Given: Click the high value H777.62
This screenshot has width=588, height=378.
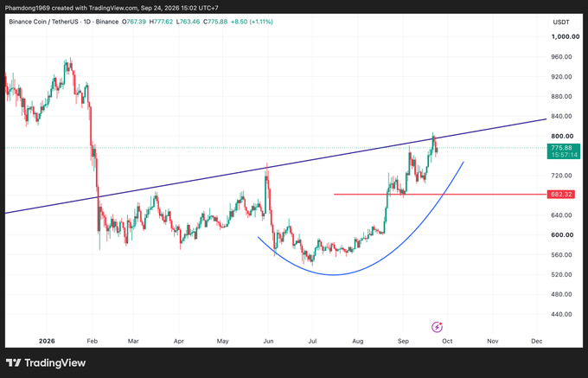Looking at the screenshot, I should (x=161, y=22).
